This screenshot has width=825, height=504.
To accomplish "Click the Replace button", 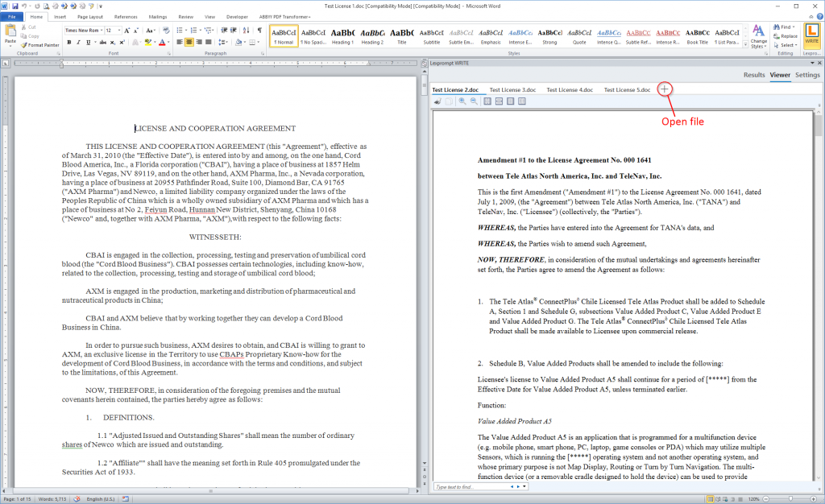I will point(786,36).
